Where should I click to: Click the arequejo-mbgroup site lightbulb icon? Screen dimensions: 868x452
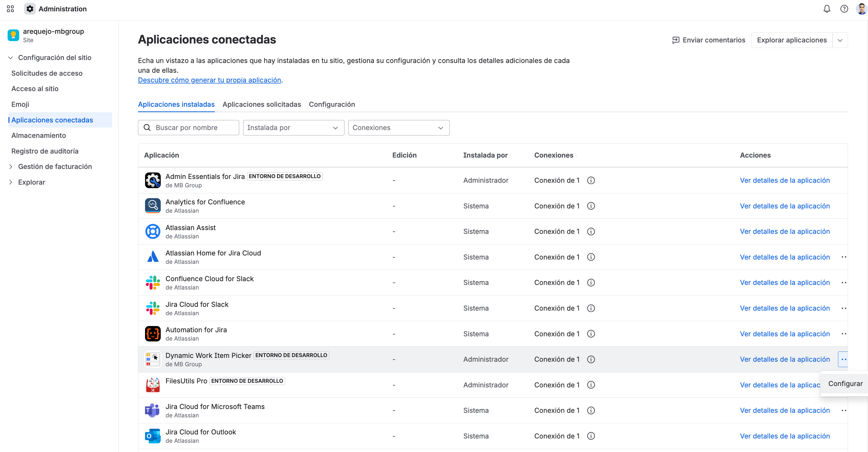(14, 35)
